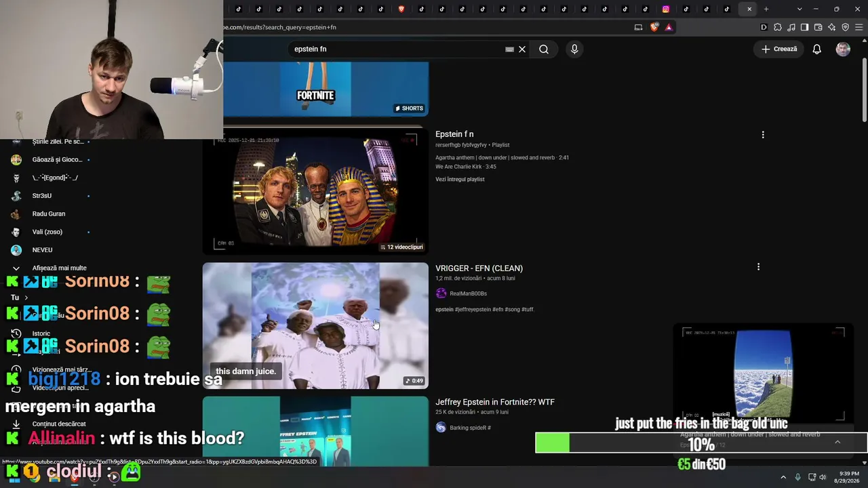Expand 'Afișează mai multe' subscriptions

59,268
